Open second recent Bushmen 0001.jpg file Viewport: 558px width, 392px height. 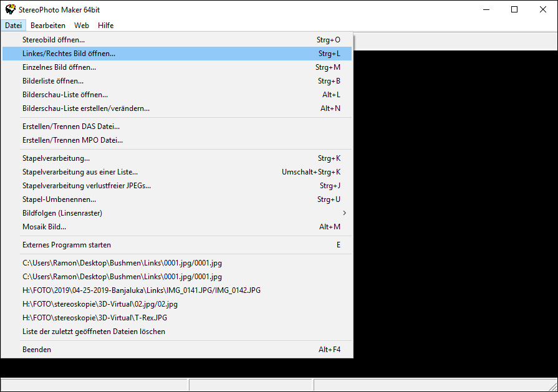pyautogui.click(x=177, y=277)
